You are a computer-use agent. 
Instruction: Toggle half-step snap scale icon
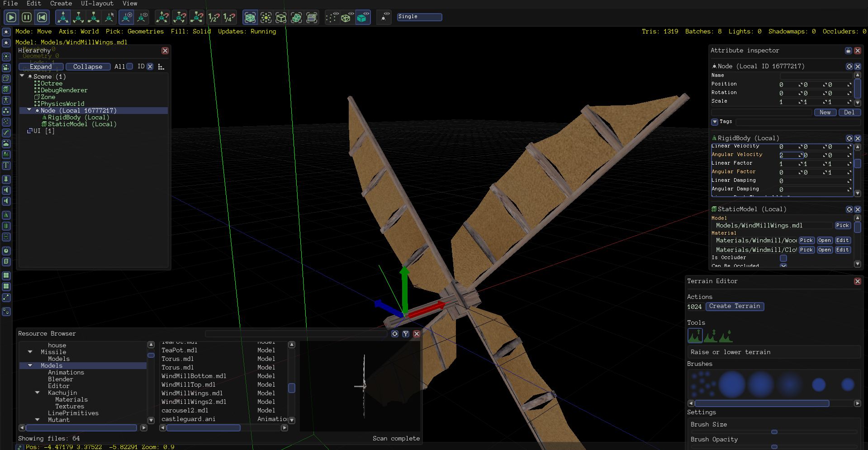(x=213, y=17)
